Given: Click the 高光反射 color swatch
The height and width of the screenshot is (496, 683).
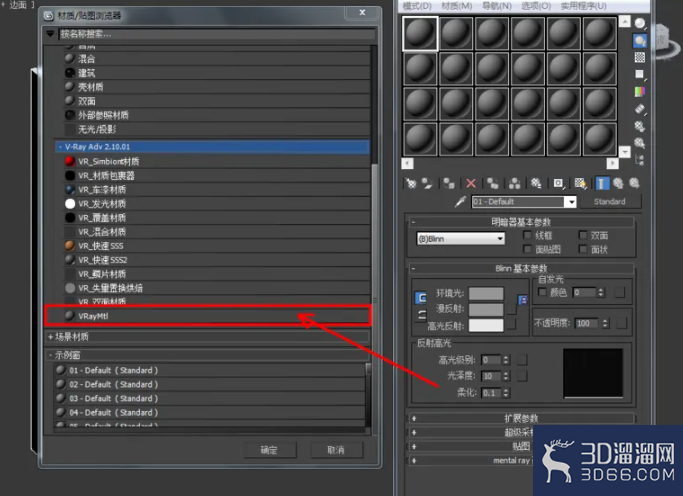Looking at the screenshot, I should click(486, 325).
